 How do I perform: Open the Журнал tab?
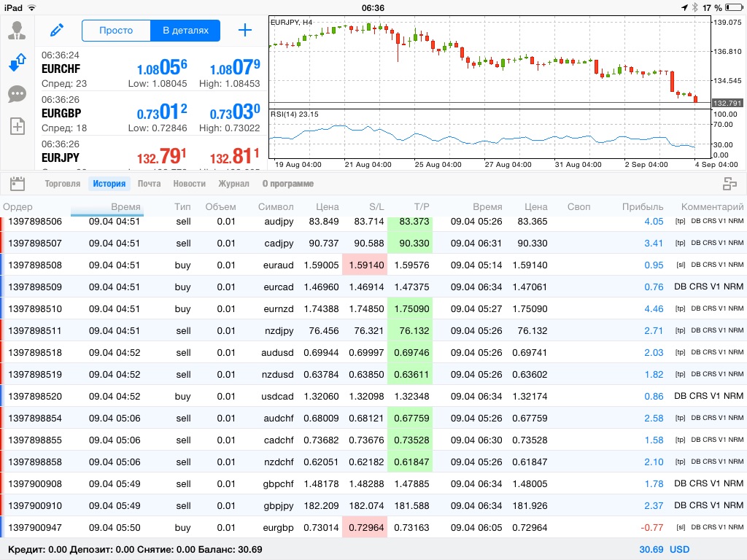pyautogui.click(x=233, y=183)
